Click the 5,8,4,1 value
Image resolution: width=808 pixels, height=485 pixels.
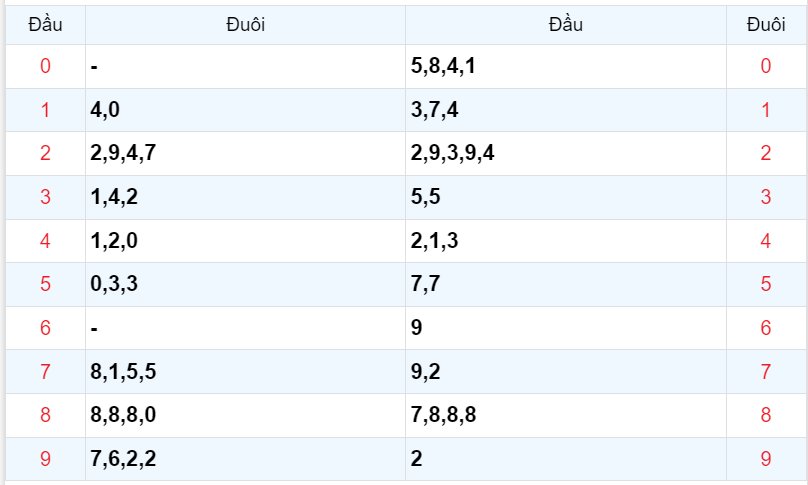point(443,67)
